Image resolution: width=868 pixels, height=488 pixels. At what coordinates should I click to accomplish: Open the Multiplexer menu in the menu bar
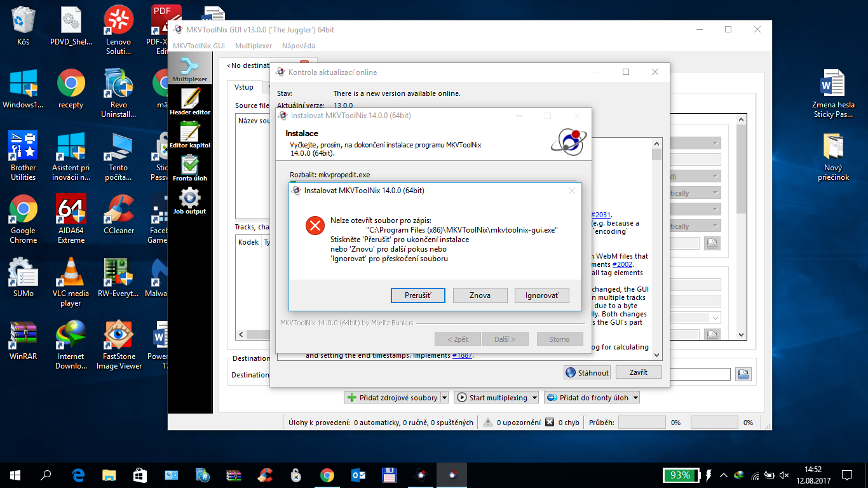click(x=254, y=46)
